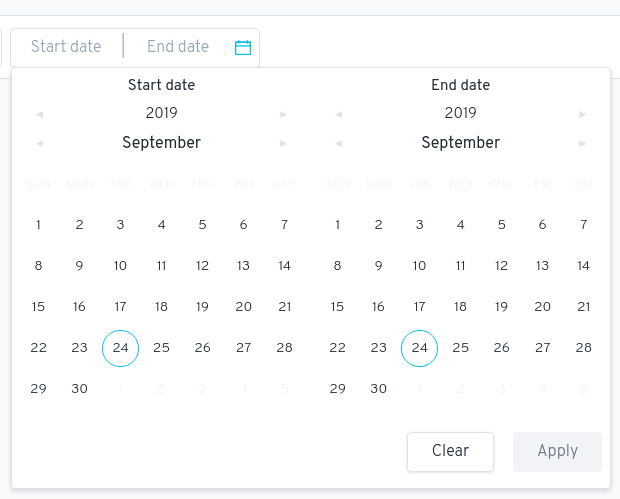This screenshot has width=620, height=499.
Task: Go to previous month in Start date
Action: 40,143
